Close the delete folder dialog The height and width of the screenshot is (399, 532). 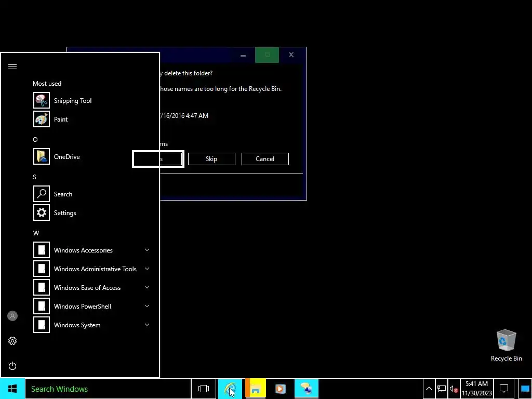(x=291, y=55)
